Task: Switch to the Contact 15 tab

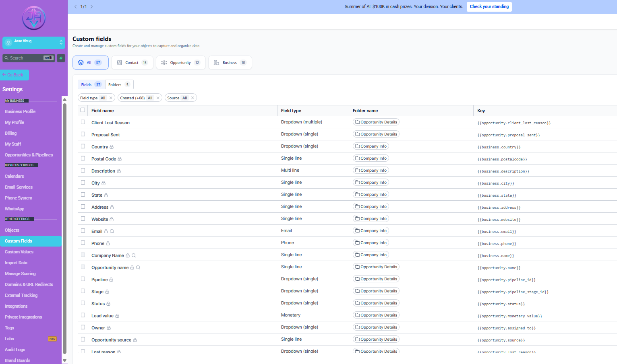Action: pyautogui.click(x=132, y=63)
